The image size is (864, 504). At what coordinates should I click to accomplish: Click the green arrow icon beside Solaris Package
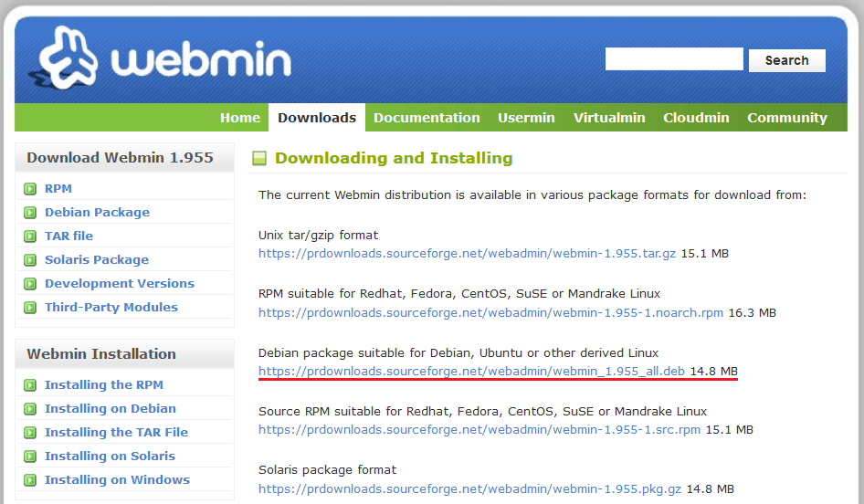[x=30, y=260]
